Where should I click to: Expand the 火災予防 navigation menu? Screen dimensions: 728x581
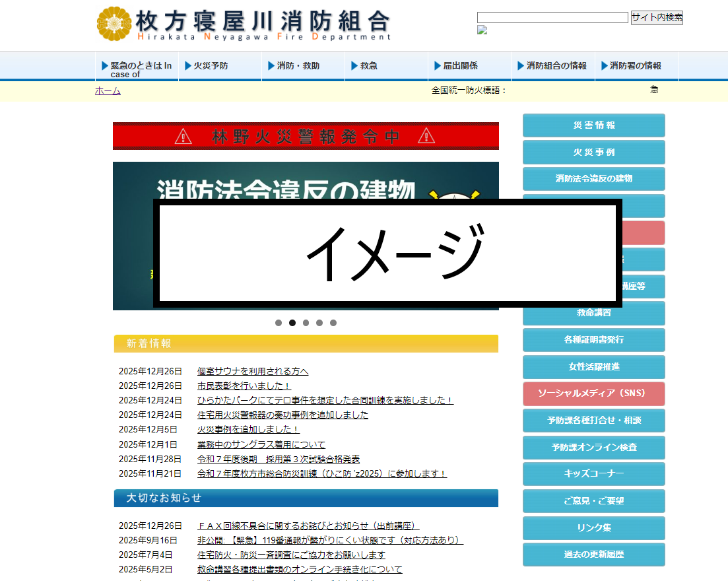(x=211, y=66)
